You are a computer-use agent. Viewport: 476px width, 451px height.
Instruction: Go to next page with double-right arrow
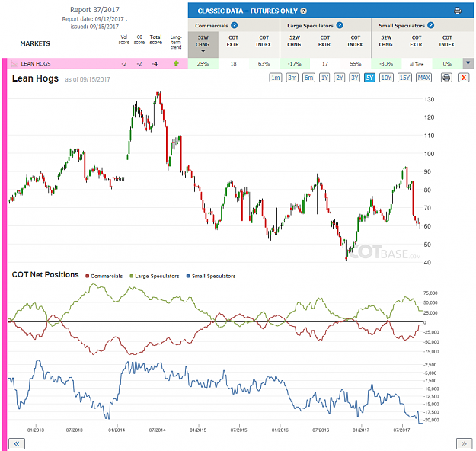pyautogui.click(x=464, y=443)
